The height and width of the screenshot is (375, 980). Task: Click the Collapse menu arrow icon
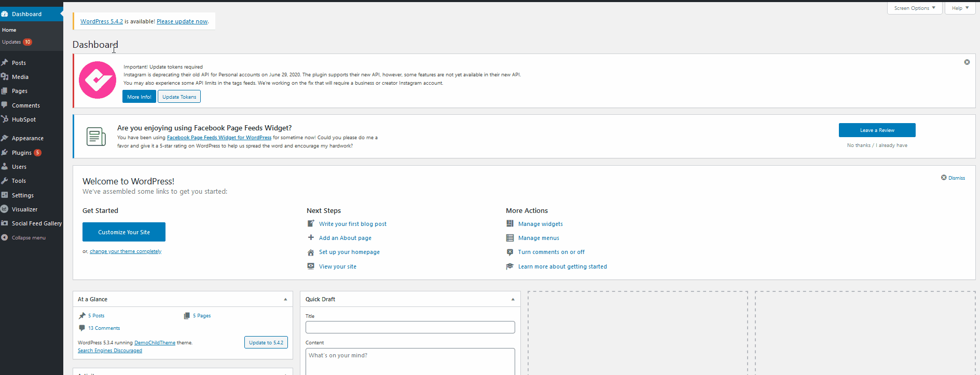click(x=5, y=237)
